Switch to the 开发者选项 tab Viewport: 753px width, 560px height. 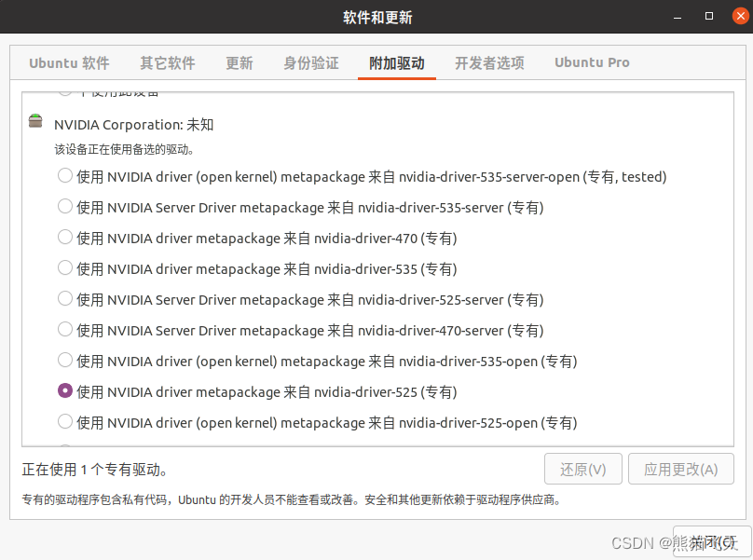click(489, 63)
